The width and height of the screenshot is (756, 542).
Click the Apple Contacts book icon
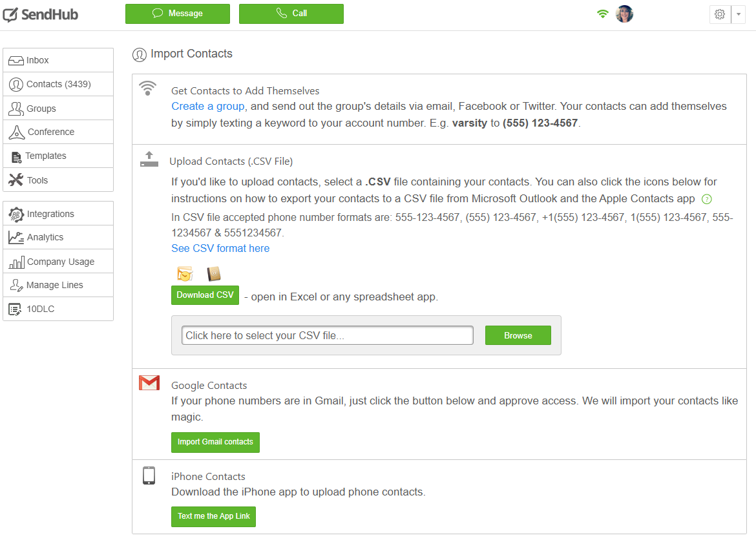(x=214, y=274)
